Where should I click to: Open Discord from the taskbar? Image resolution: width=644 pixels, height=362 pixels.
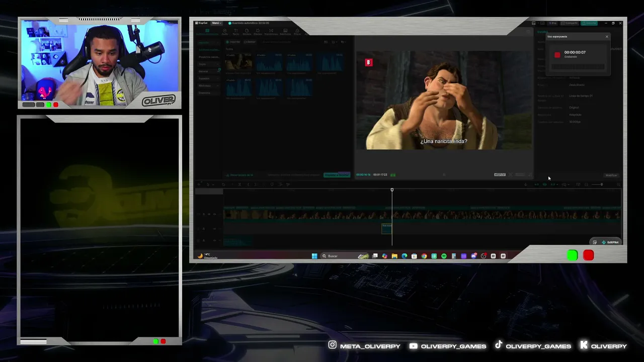[x=473, y=256]
